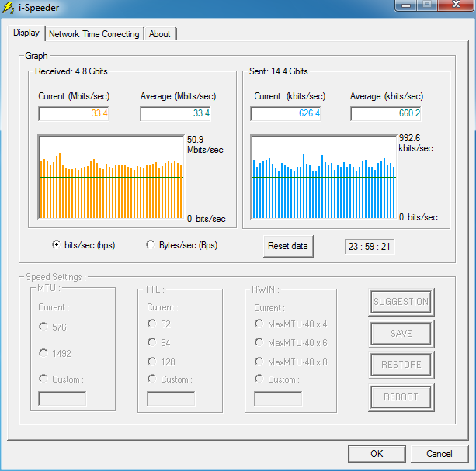Click the sent Average kbits/sec field
This screenshot has height=471, width=476.
[x=386, y=113]
